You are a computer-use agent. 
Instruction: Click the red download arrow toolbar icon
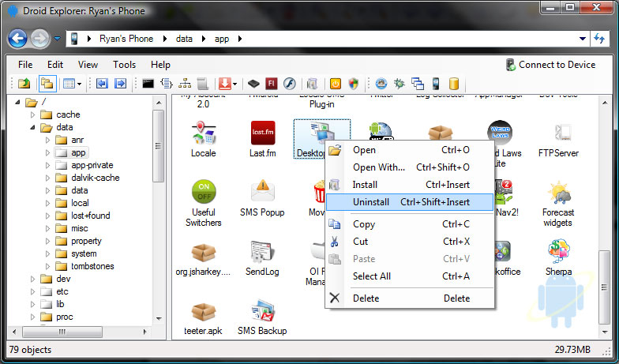pyautogui.click(x=224, y=84)
